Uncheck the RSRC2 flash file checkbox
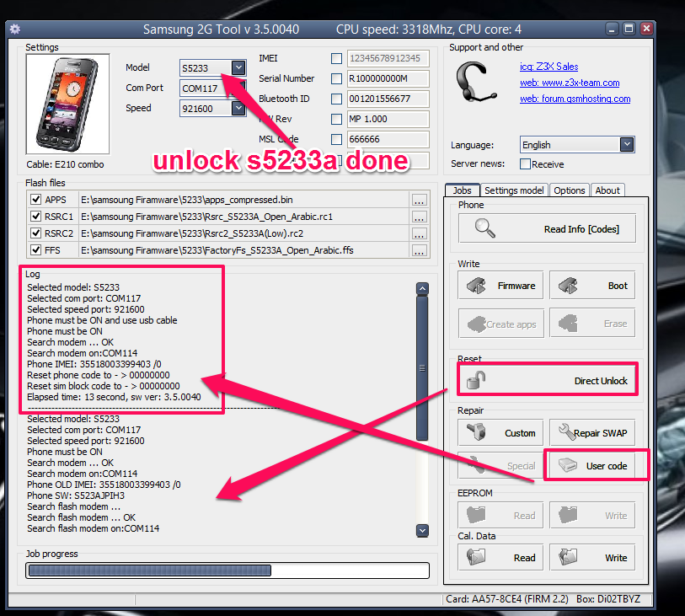Image resolution: width=685 pixels, height=616 pixels. coord(36,233)
